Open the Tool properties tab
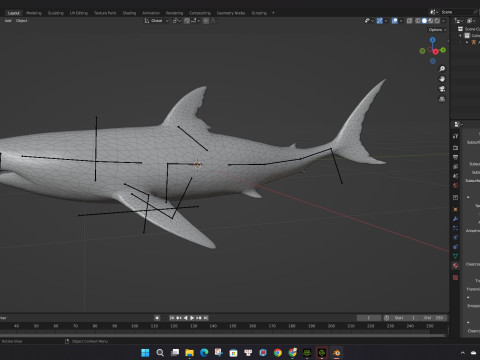The image size is (480, 360). click(456, 136)
